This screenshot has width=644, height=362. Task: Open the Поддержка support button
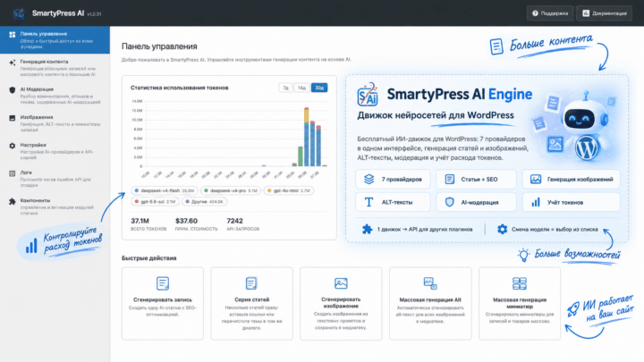(x=550, y=13)
